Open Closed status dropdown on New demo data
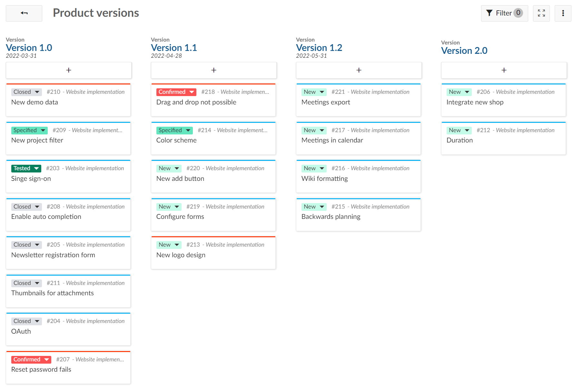 pyautogui.click(x=26, y=92)
